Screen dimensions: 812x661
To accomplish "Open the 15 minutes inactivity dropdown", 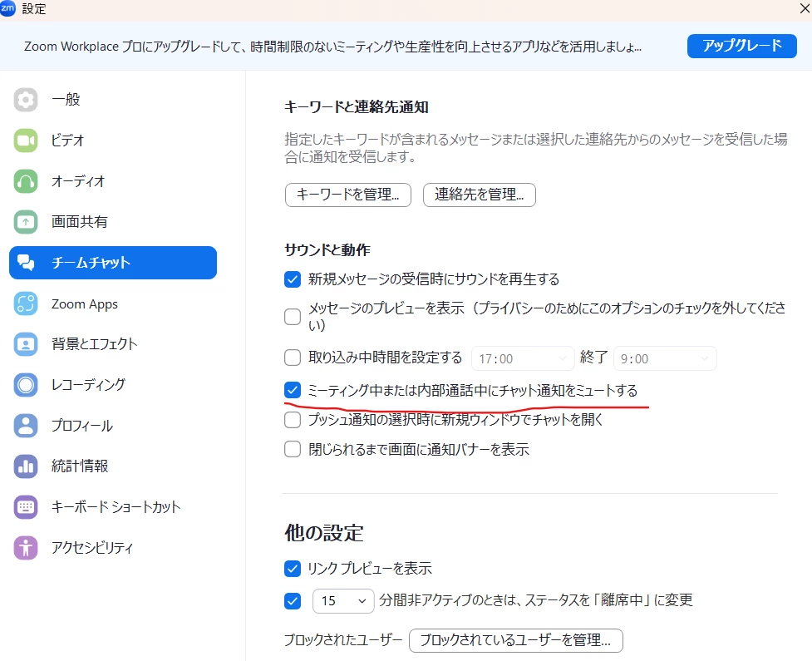I will pyautogui.click(x=343, y=601).
